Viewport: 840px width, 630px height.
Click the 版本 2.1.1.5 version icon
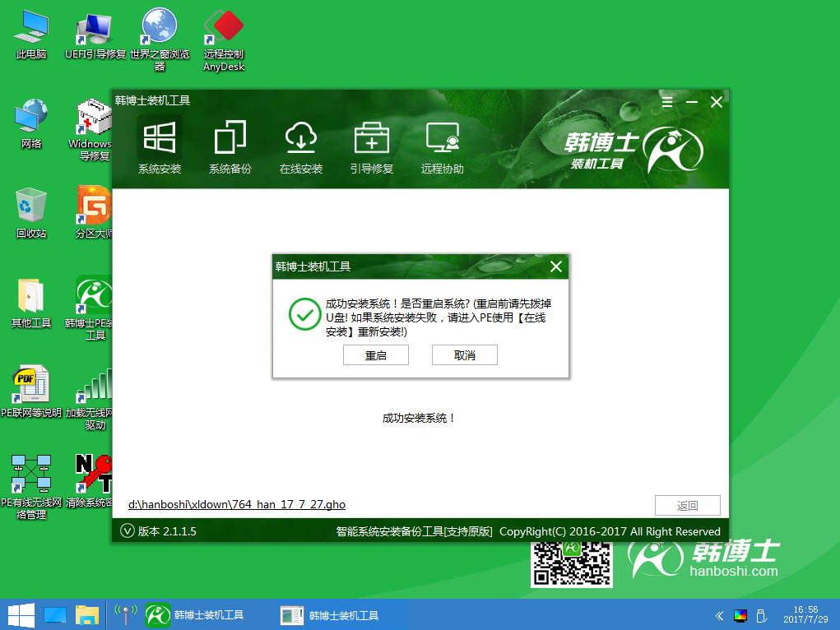(x=127, y=530)
